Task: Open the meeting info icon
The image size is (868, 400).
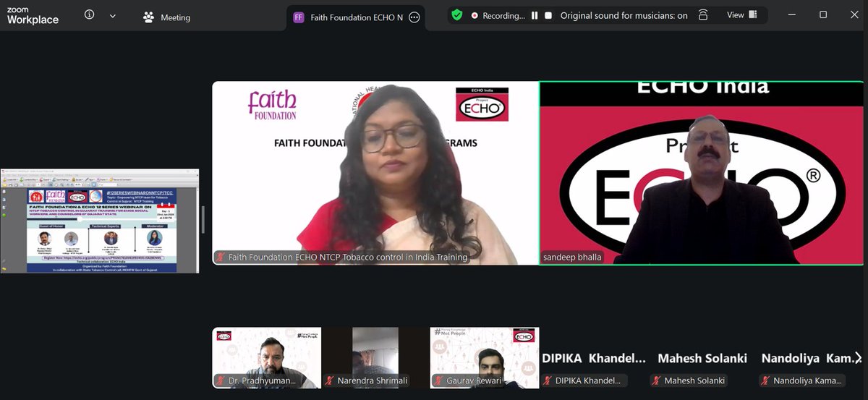Action: (x=89, y=15)
